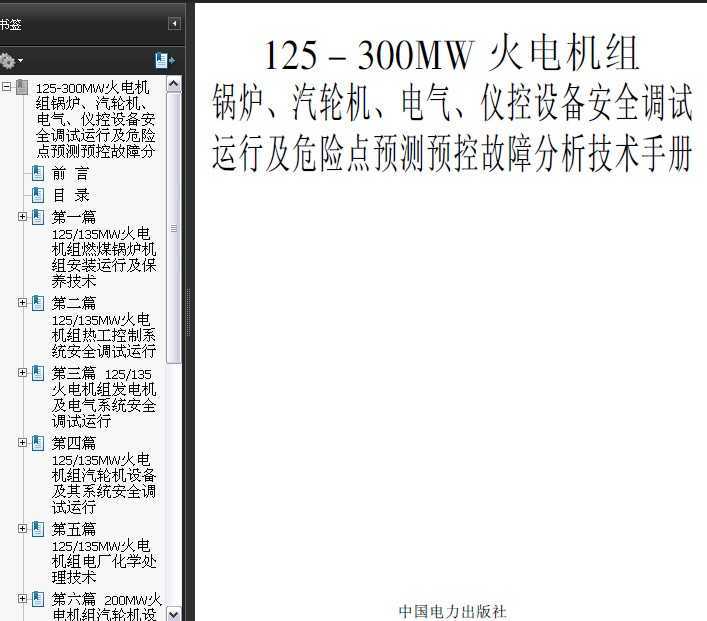This screenshot has width=707, height=621.
Task: Click the bookmarks scrollbar down arrow
Action: coord(174,613)
